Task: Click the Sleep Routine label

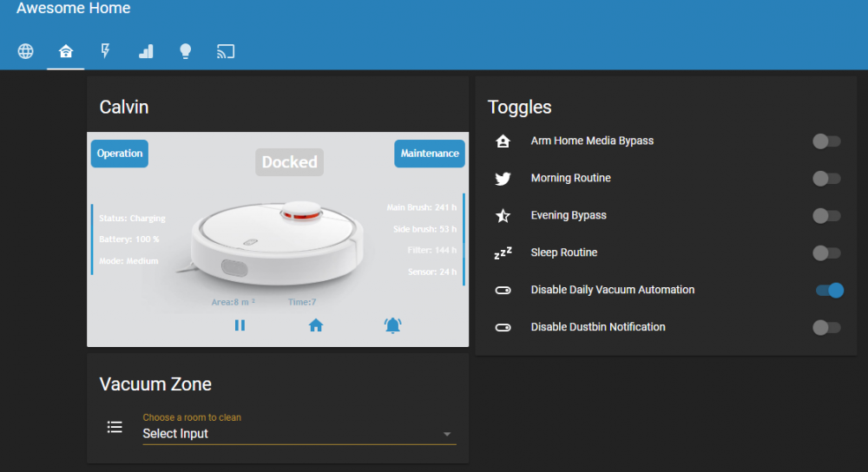Action: [564, 252]
